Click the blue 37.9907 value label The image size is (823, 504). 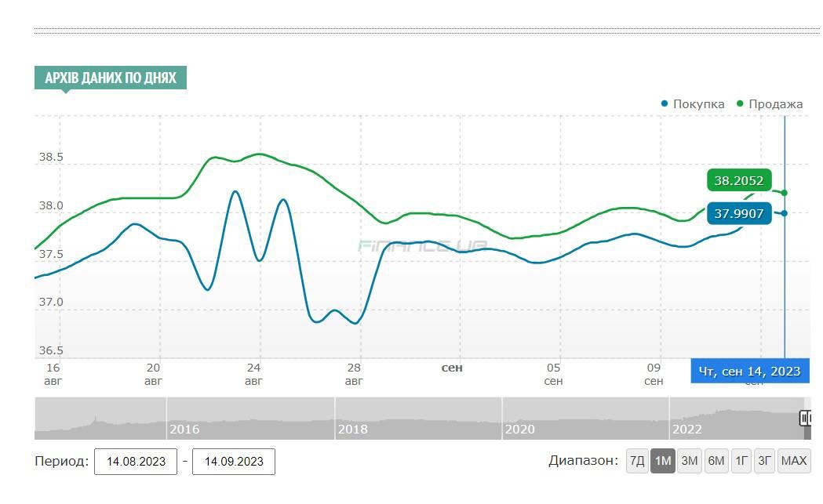click(x=738, y=213)
